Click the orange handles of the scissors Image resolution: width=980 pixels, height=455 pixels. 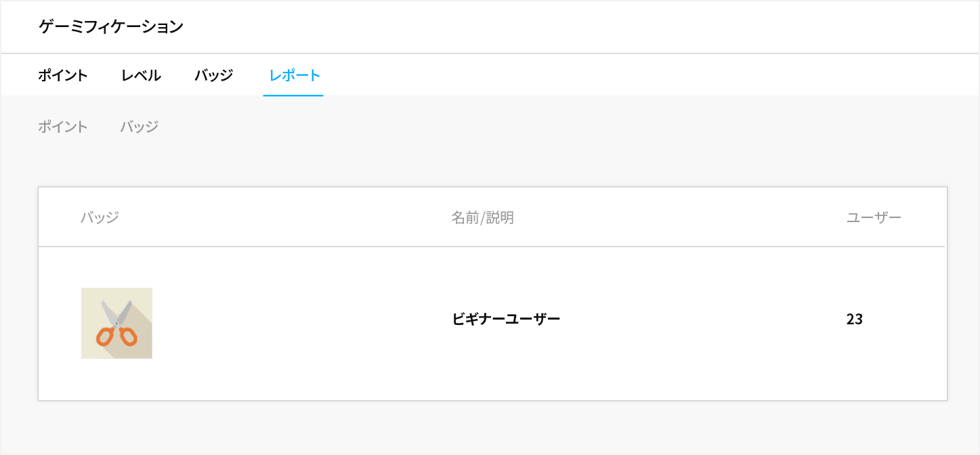pyautogui.click(x=116, y=337)
